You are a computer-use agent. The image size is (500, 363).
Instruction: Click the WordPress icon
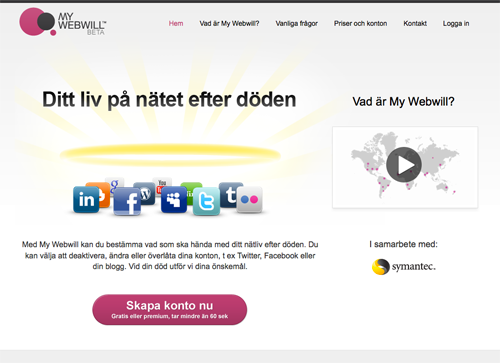[145, 193]
